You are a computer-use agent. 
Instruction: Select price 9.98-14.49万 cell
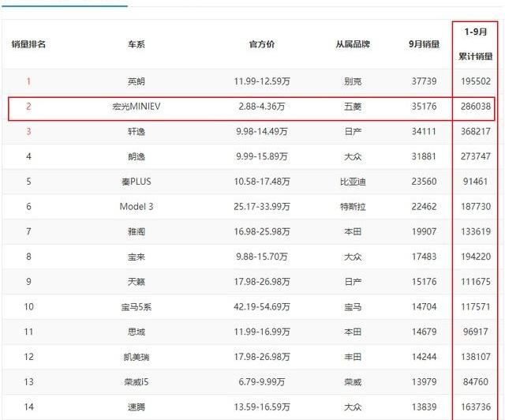coord(262,132)
